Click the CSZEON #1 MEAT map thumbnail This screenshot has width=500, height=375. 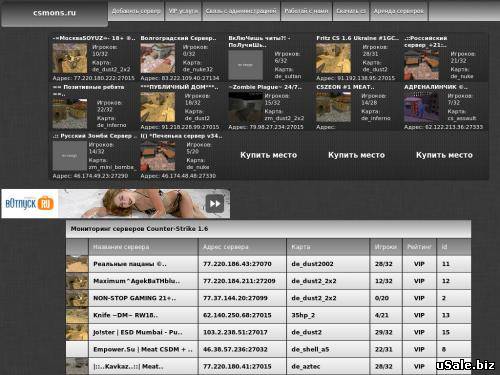pos(333,107)
